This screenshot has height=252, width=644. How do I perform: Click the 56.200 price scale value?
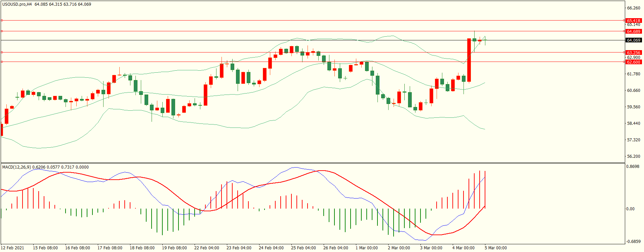coord(634,156)
